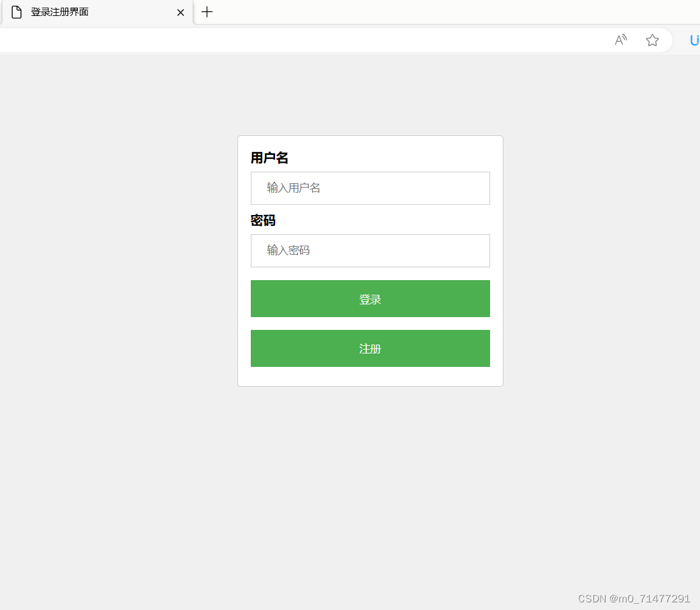This screenshot has height=610, width=700.
Task: Click the 输入用户名 username input field
Action: (370, 188)
